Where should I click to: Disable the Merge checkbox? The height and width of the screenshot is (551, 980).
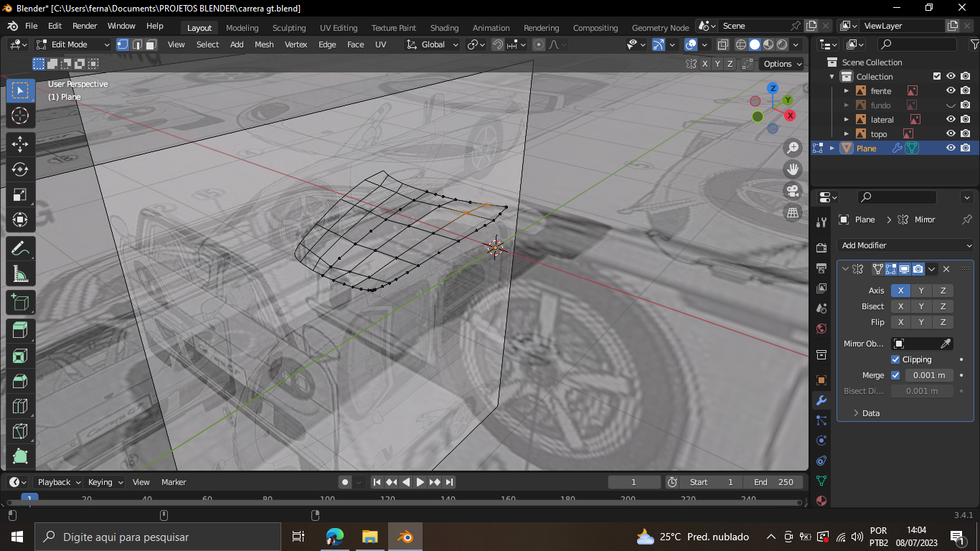click(x=895, y=375)
